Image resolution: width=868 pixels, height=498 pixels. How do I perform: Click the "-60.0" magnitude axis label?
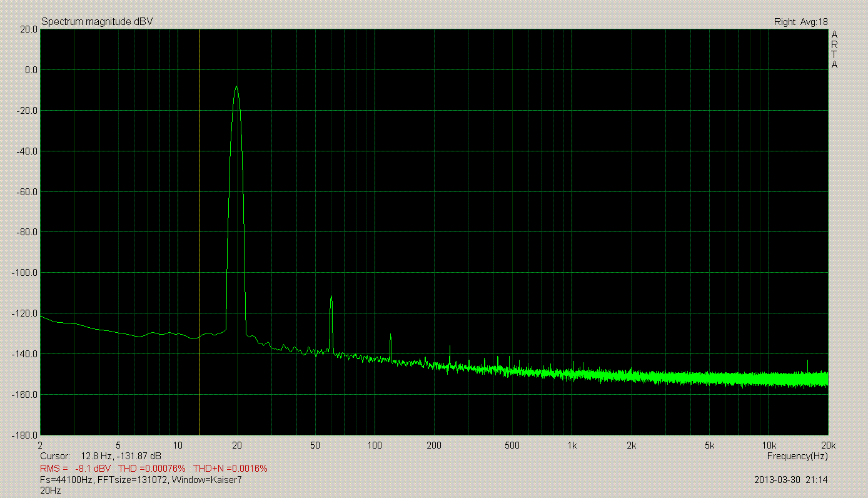click(27, 192)
